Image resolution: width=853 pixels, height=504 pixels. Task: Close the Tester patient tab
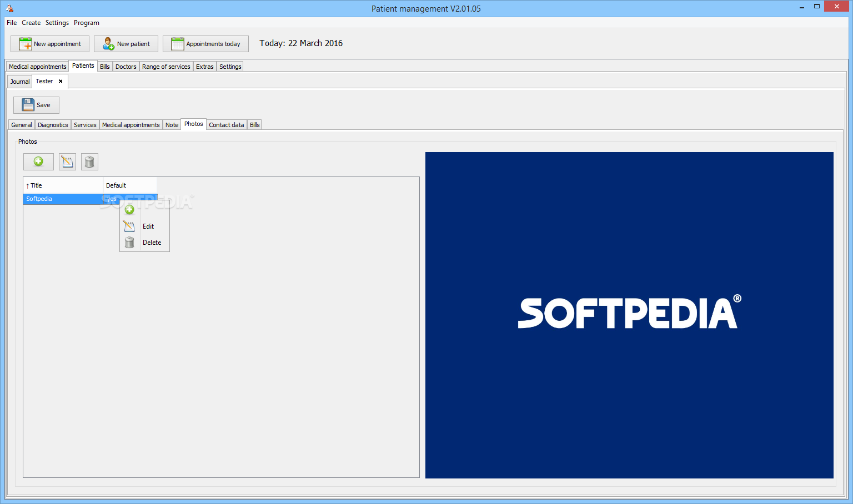(61, 81)
